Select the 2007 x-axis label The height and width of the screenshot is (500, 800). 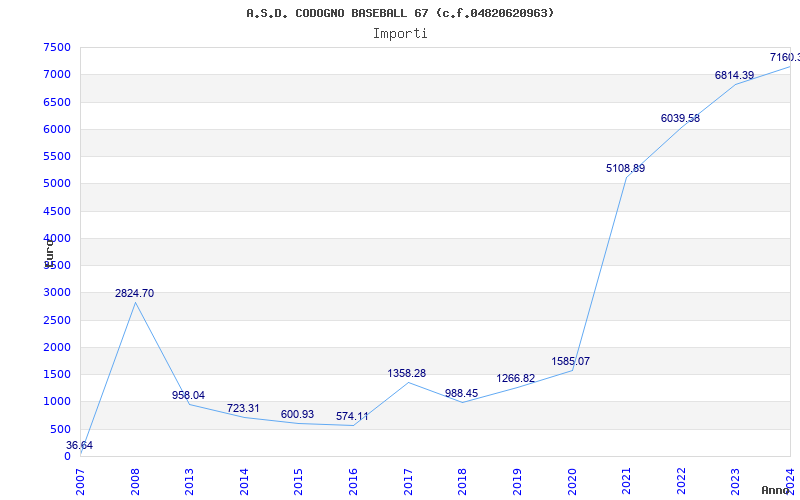(x=81, y=481)
